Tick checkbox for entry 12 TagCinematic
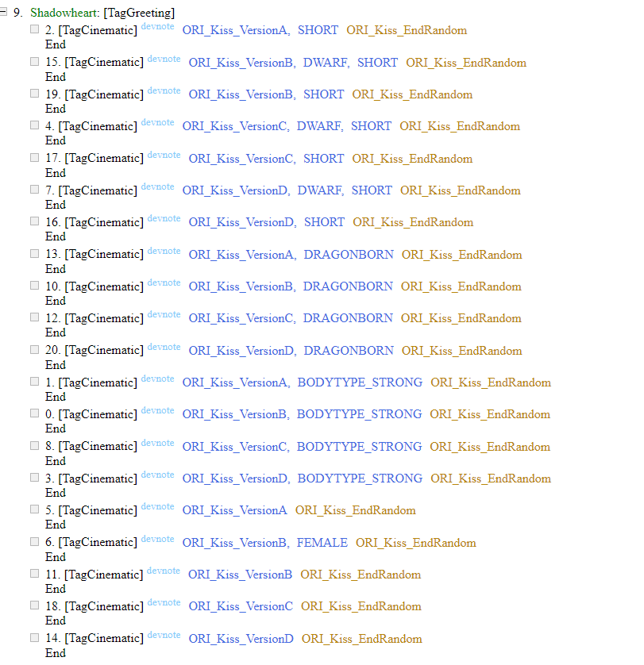Viewport: 644px width, 665px height. tap(34, 317)
